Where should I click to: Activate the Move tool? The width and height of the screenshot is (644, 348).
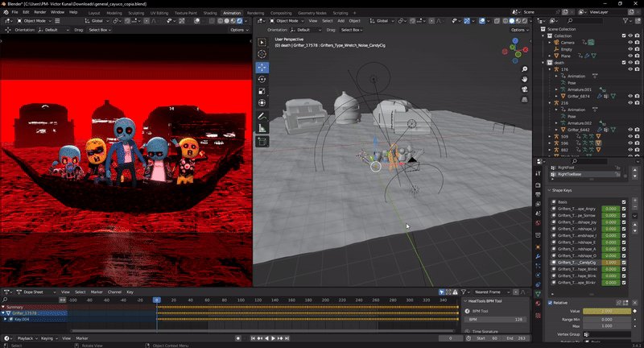click(262, 67)
